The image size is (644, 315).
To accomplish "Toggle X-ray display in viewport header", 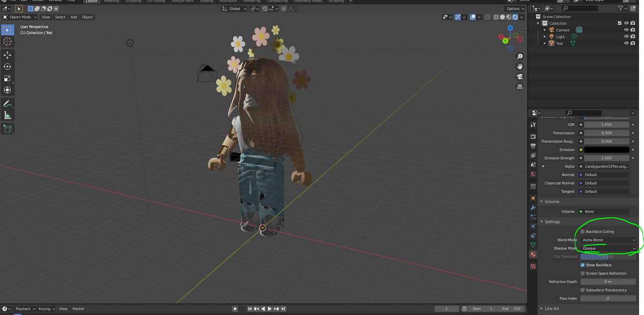I will point(488,17).
